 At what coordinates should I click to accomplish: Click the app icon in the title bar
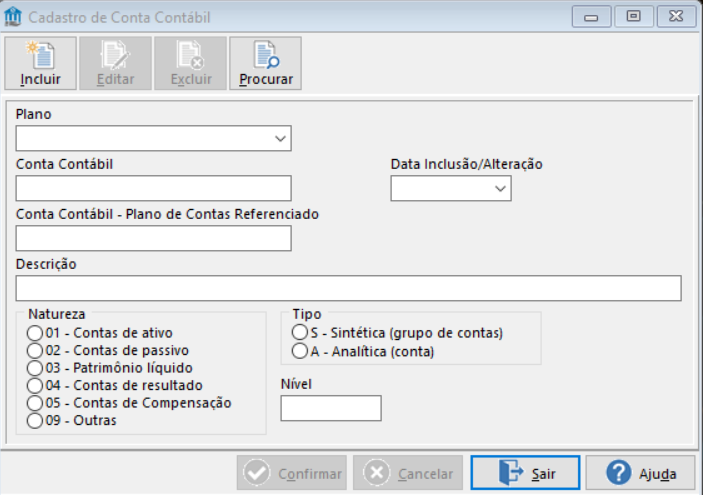(x=13, y=17)
